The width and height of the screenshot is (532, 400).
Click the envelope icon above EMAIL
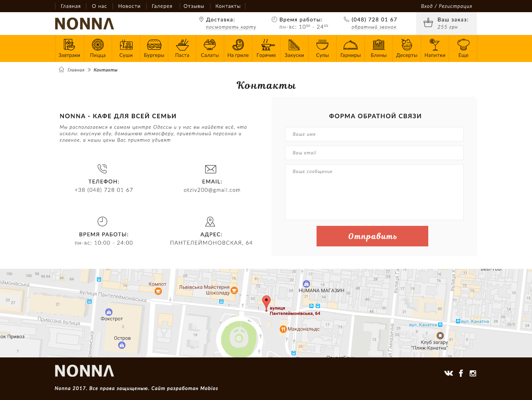click(211, 169)
